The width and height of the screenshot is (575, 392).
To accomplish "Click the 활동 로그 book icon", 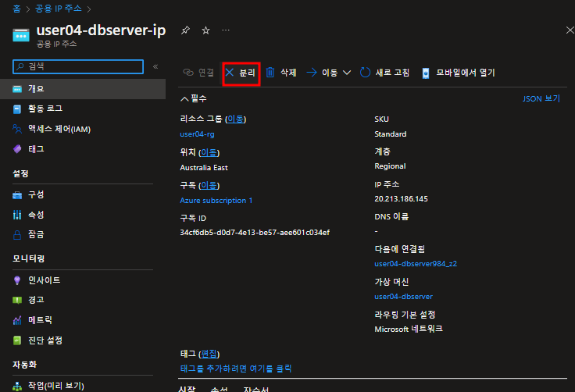I will click(17, 109).
